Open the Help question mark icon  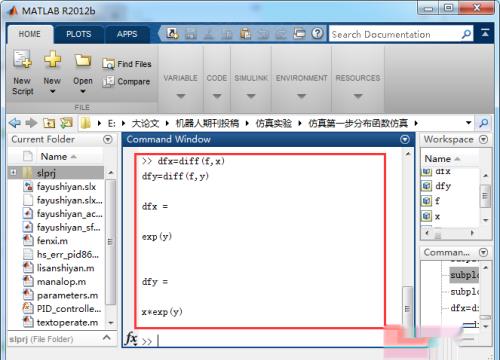click(317, 33)
